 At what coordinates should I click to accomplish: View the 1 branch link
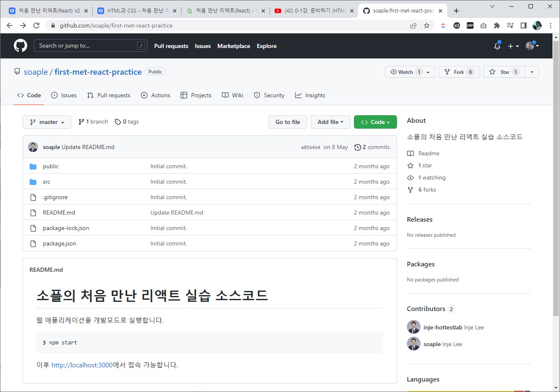click(x=93, y=121)
